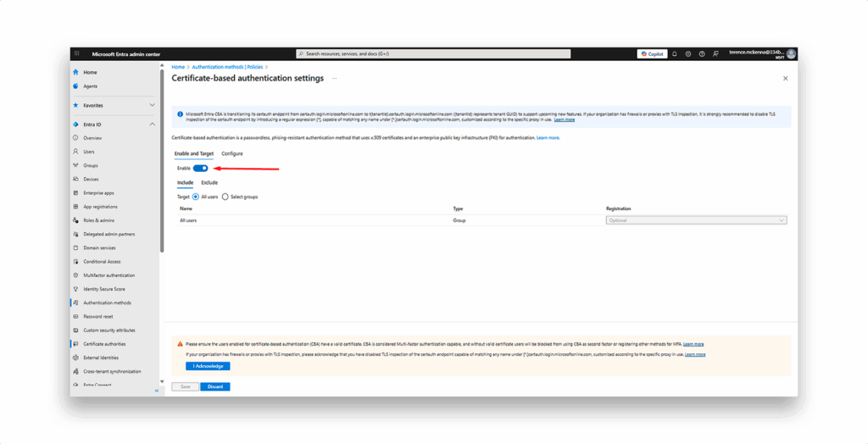
Task: Collapse the Entra ID section chevron
Action: coord(153,125)
